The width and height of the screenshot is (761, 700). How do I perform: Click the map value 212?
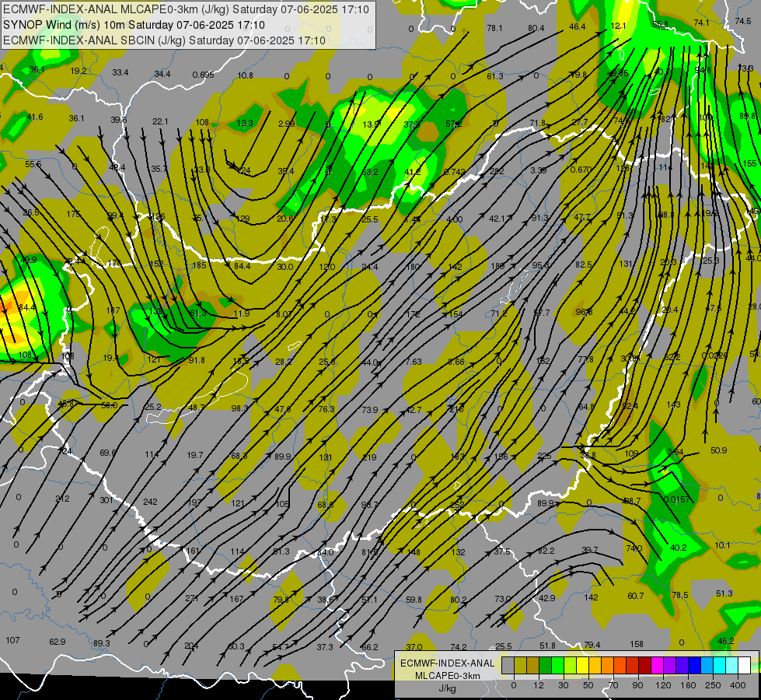tap(62, 499)
